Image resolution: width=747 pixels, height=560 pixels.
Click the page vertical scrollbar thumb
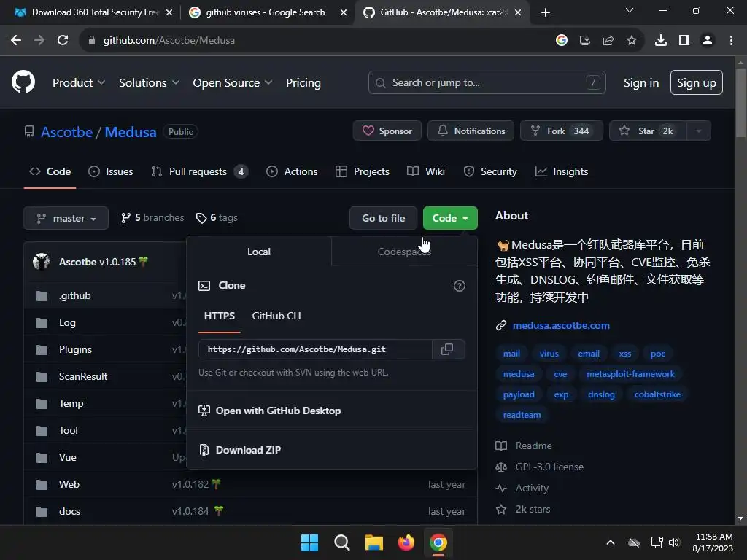point(740,104)
